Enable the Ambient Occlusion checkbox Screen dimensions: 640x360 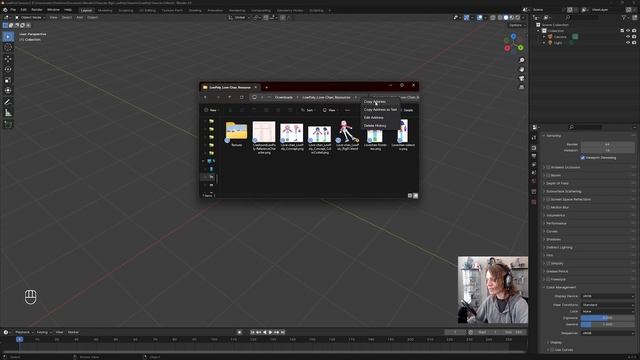click(x=548, y=167)
